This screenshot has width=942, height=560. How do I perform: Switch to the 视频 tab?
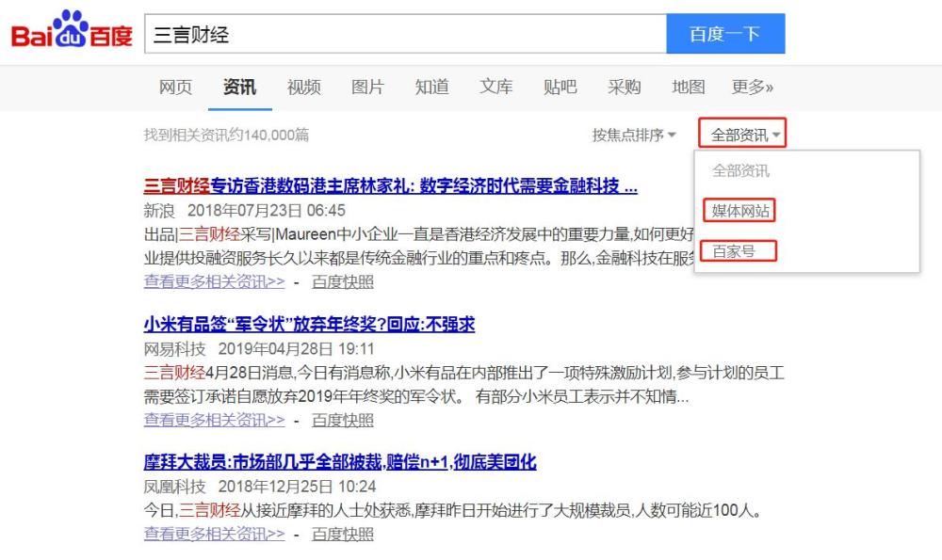click(x=303, y=88)
